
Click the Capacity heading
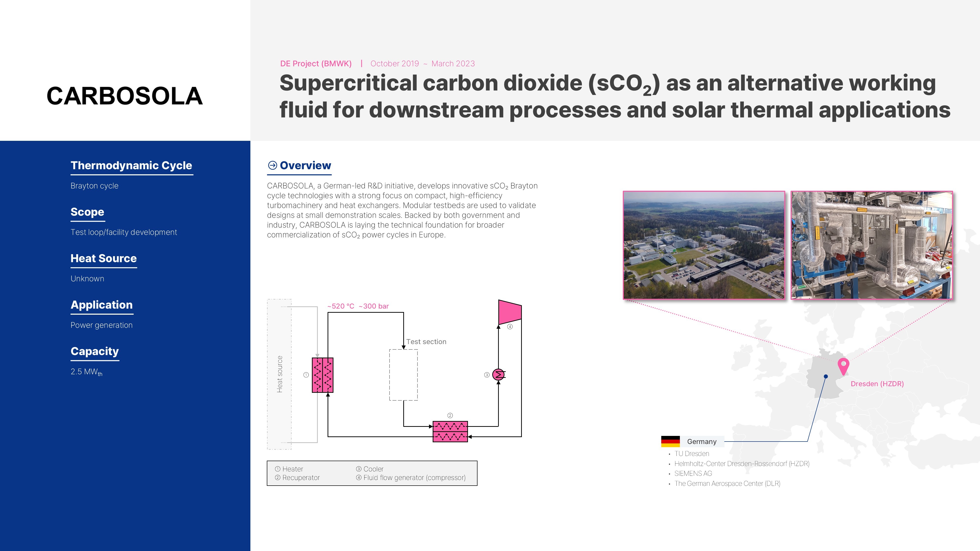[95, 351]
